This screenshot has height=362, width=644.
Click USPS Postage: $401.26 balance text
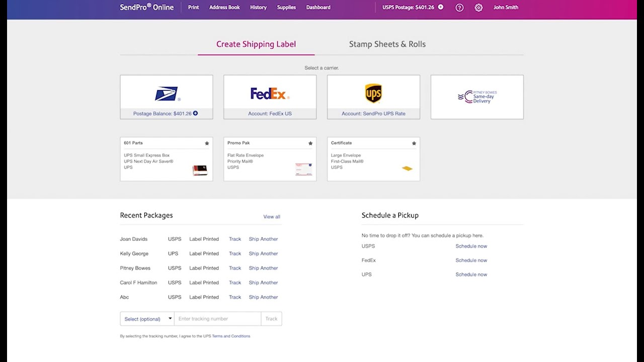[408, 8]
